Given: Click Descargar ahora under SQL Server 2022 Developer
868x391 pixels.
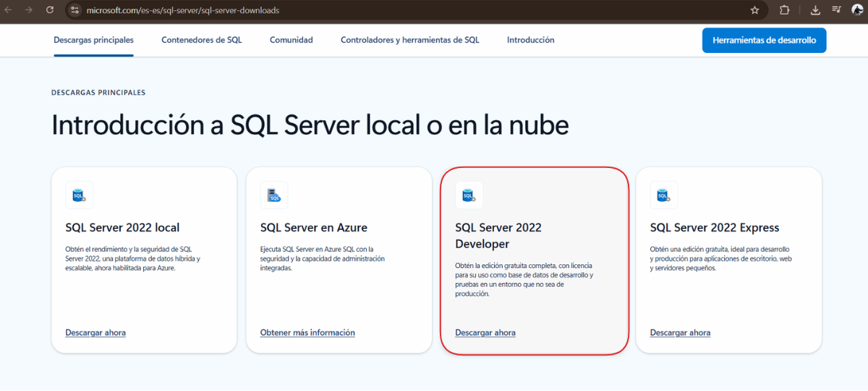Looking at the screenshot, I should [485, 333].
